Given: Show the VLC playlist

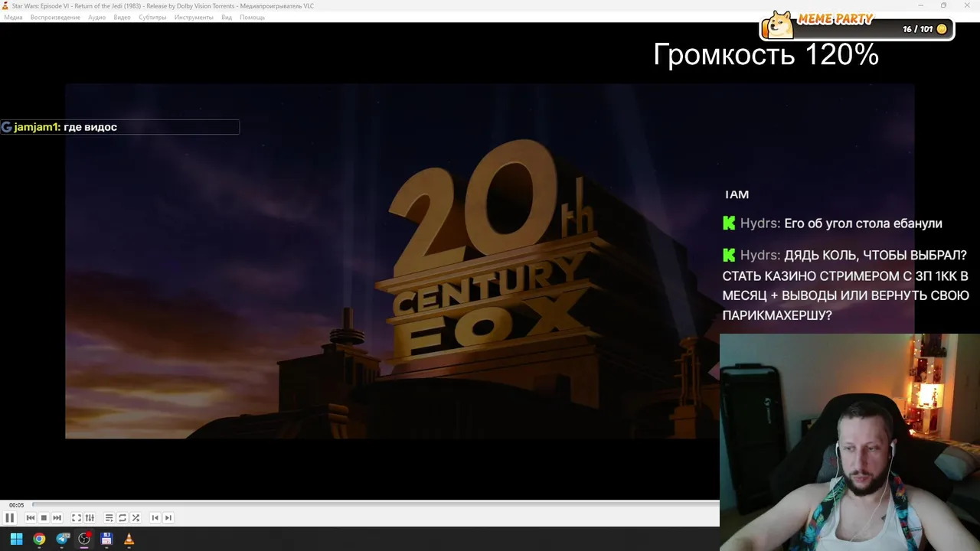Looking at the screenshot, I should [x=109, y=518].
